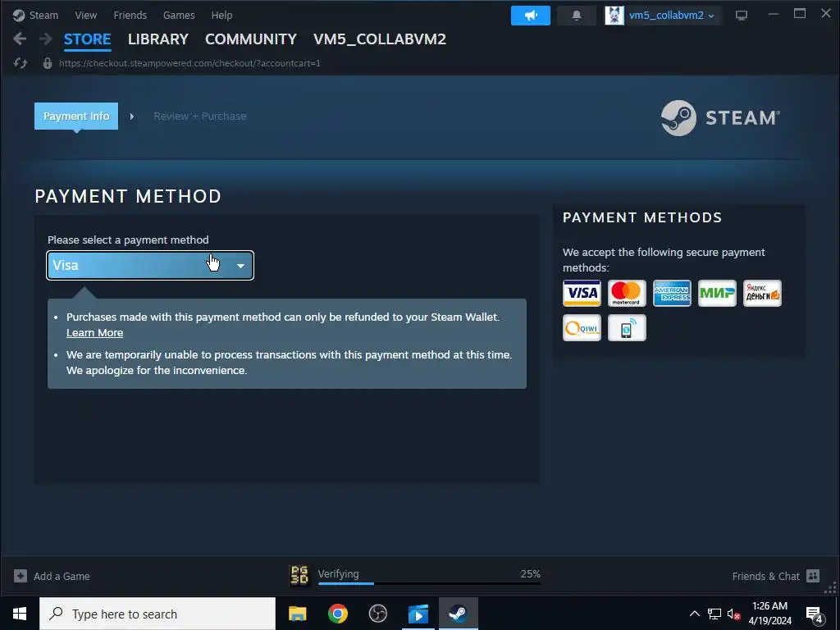Open the VM5_COLLABVM2 profile tab

[x=380, y=39]
